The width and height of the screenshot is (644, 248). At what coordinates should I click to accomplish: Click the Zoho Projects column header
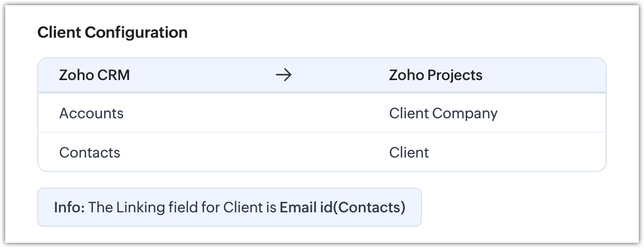(435, 75)
